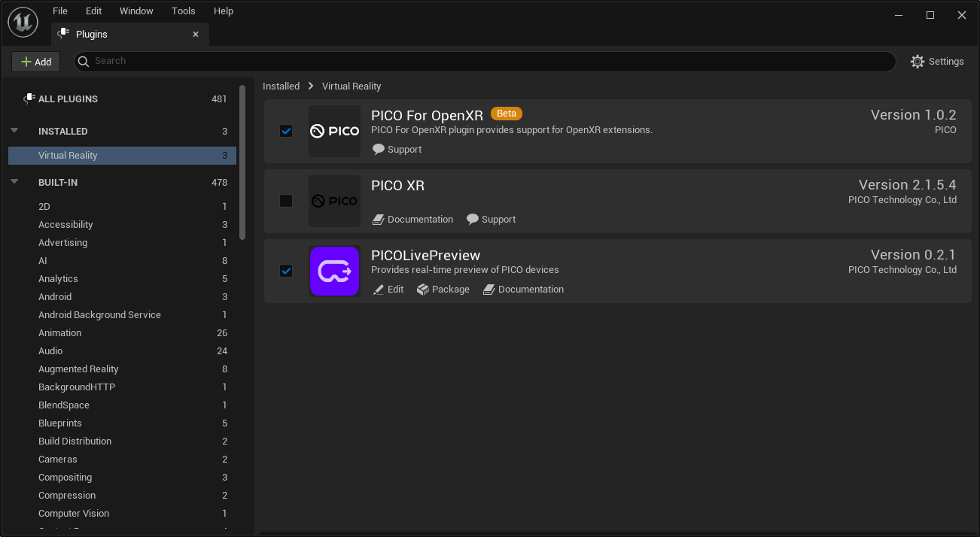Open the Help menu
This screenshot has width=980, height=537.
224,11
